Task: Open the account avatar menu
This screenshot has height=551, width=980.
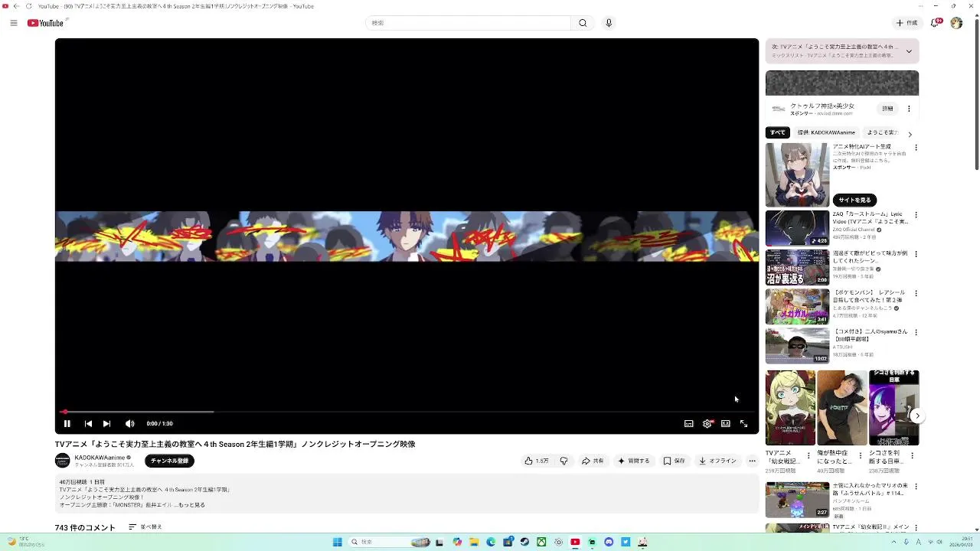Action: click(x=956, y=23)
